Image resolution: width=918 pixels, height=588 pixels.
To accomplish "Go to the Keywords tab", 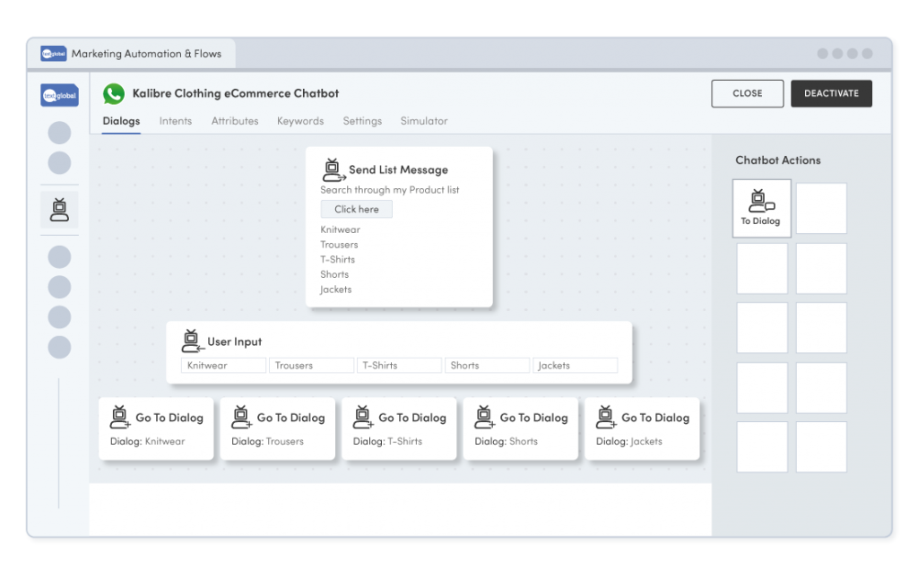I will point(300,121).
